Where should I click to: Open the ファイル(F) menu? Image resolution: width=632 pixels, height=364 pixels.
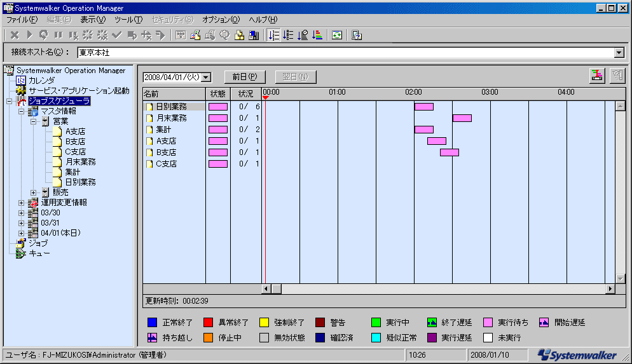(x=22, y=19)
